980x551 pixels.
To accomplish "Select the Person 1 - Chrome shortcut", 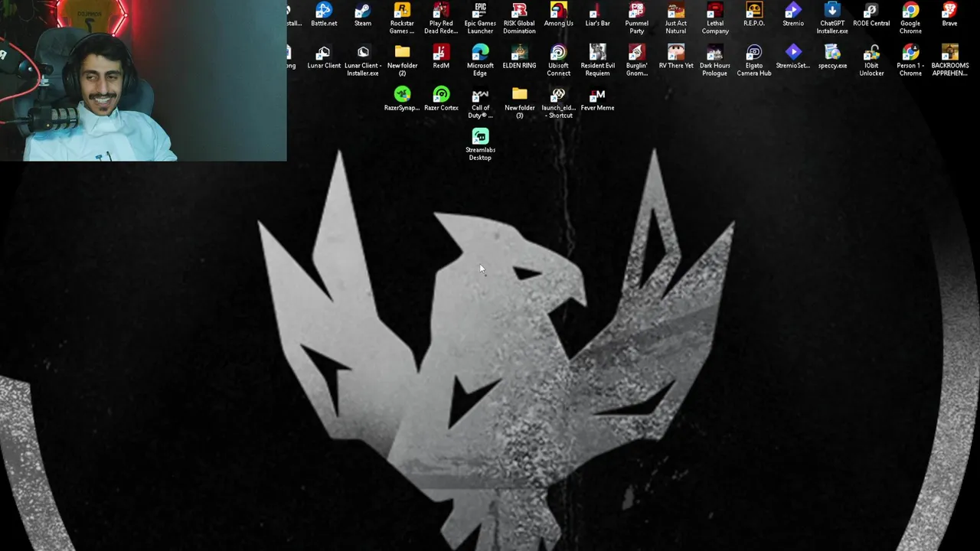I will coord(910,60).
